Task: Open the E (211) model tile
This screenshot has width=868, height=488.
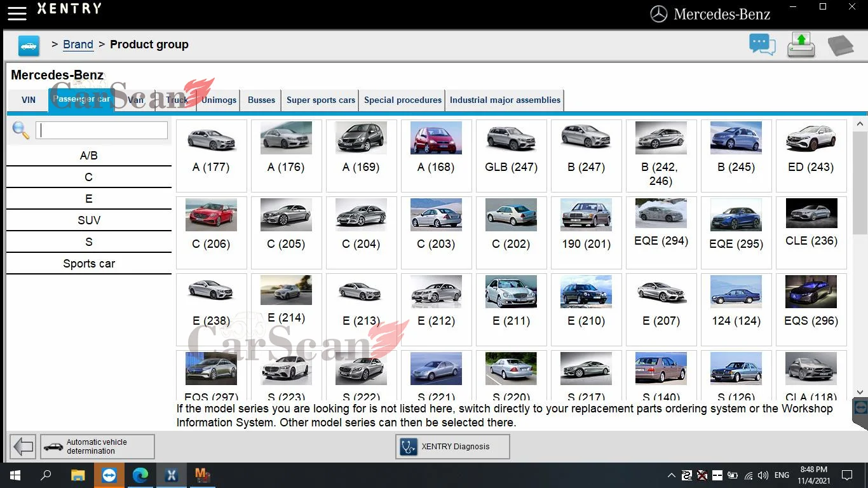Action: [512, 309]
